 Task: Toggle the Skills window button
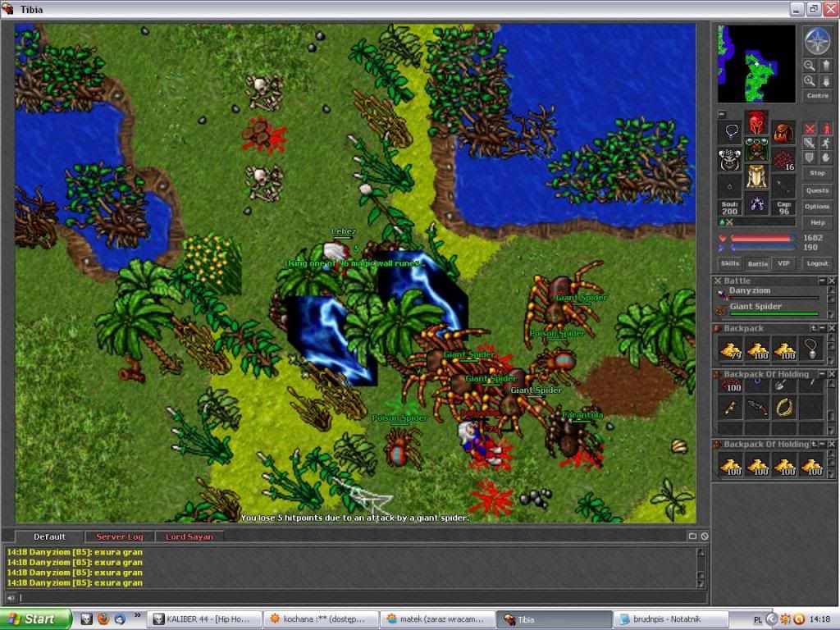tap(729, 263)
